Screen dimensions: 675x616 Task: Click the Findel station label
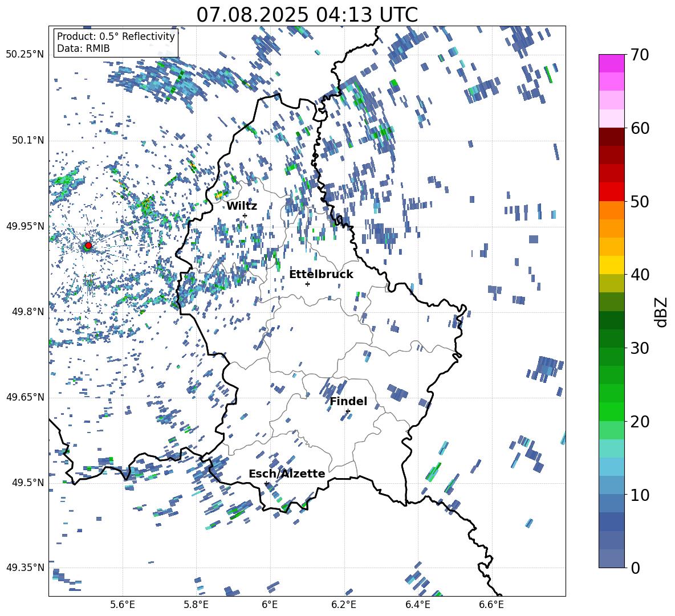point(348,401)
